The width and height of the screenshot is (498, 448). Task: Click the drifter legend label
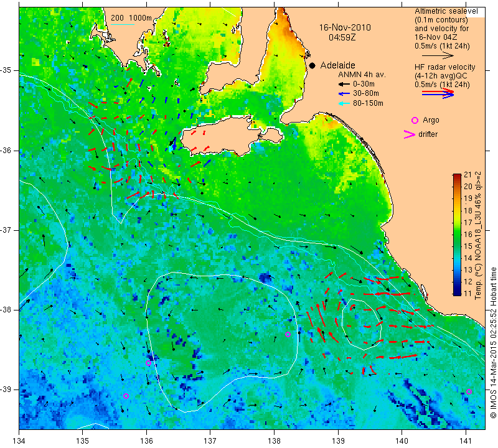[428, 134]
